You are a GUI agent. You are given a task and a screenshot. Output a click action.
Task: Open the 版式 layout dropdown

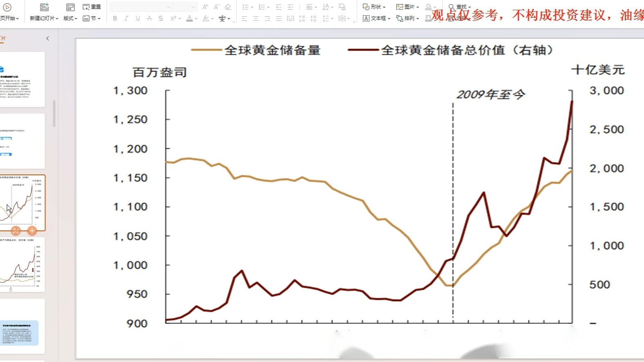click(x=70, y=18)
